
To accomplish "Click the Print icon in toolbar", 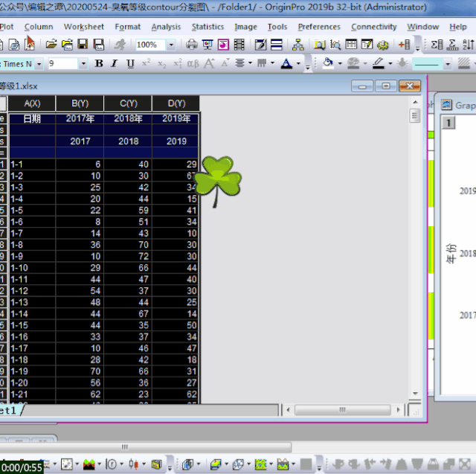I will 192,45.
